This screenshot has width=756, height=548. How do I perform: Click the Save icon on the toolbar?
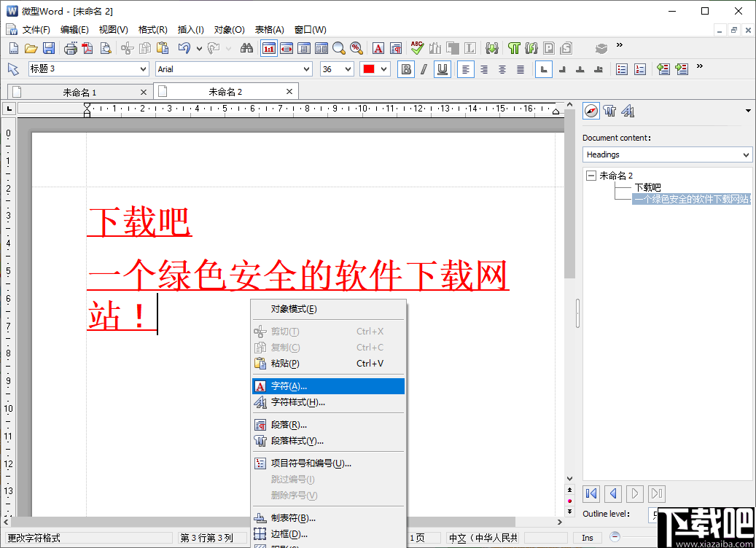pyautogui.click(x=48, y=48)
